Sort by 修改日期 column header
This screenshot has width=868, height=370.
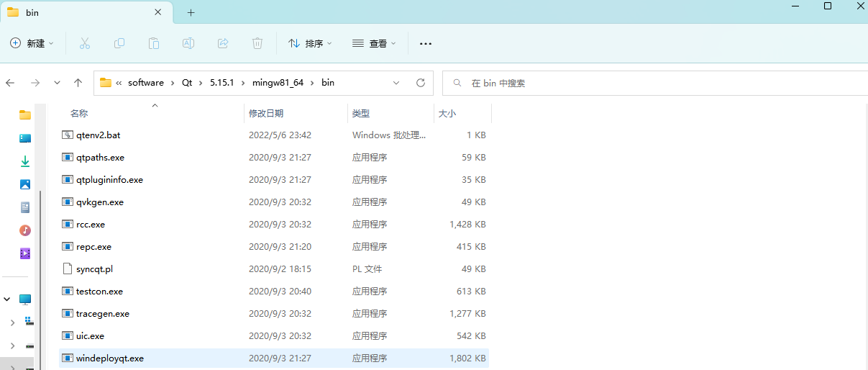[x=266, y=113]
